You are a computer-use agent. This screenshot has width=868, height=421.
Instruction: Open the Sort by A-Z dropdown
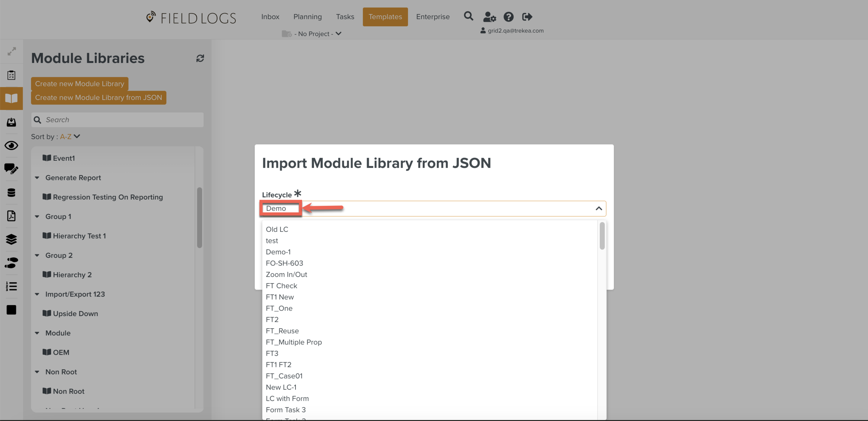70,136
